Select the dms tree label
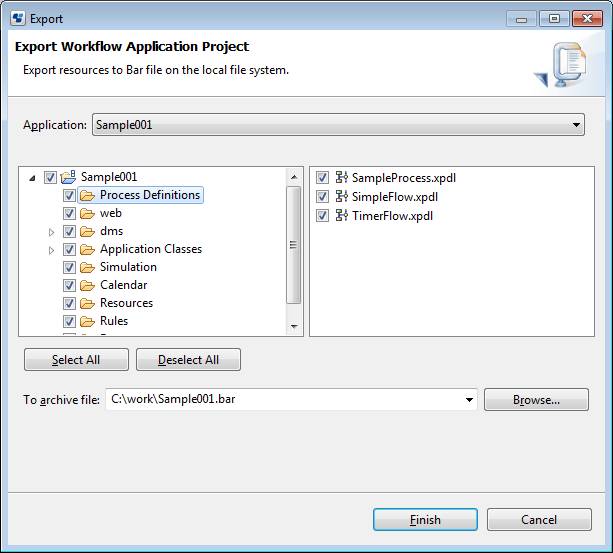Viewport: 613px width, 553px height. [x=111, y=231]
